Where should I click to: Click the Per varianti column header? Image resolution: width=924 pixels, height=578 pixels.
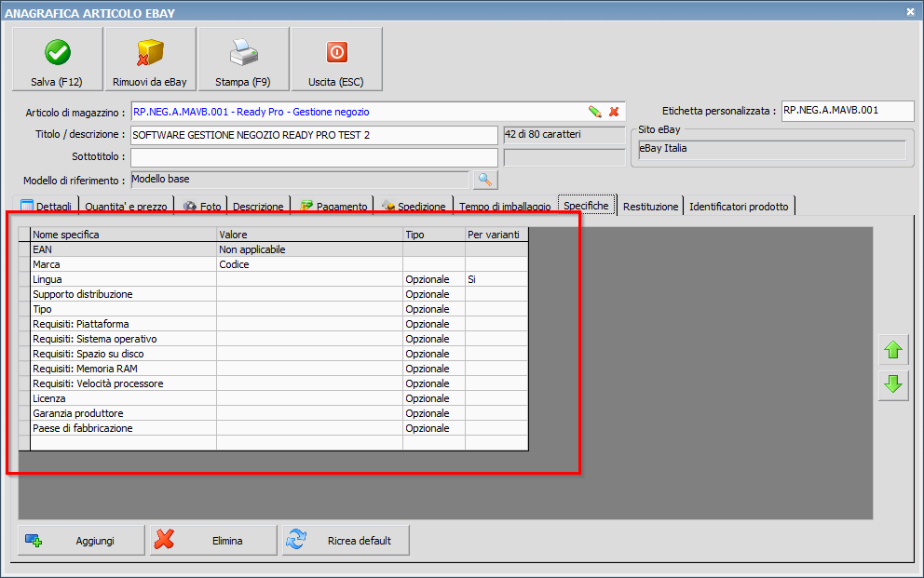(496, 235)
